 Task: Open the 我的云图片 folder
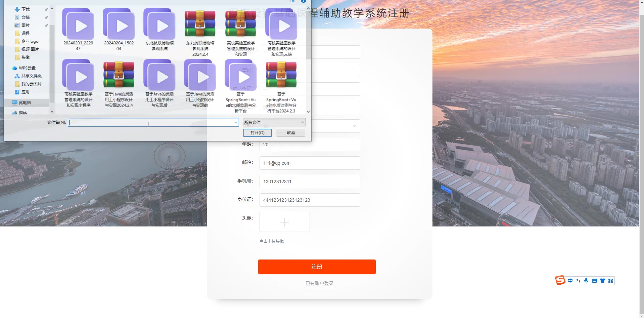pos(31,84)
